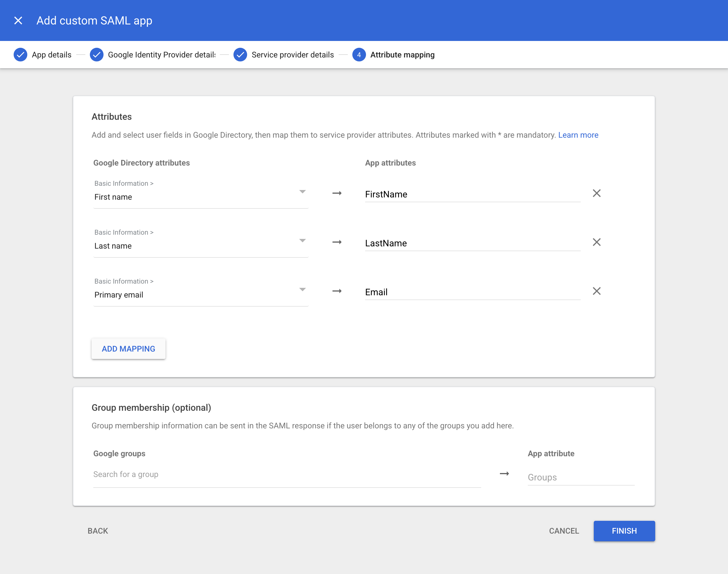Viewport: 728px width, 574px height.
Task: Select the Attribute mapping step label
Action: (x=402, y=55)
